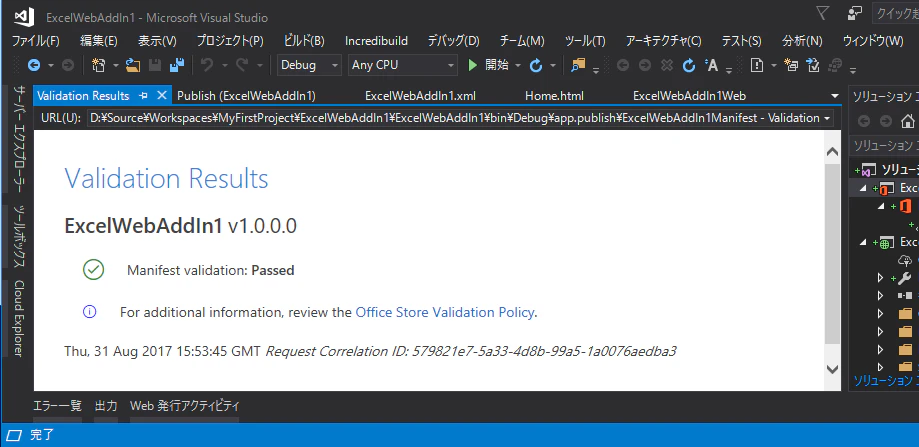This screenshot has height=447, width=919.
Task: Open the 分析(N) menu
Action: click(802, 41)
